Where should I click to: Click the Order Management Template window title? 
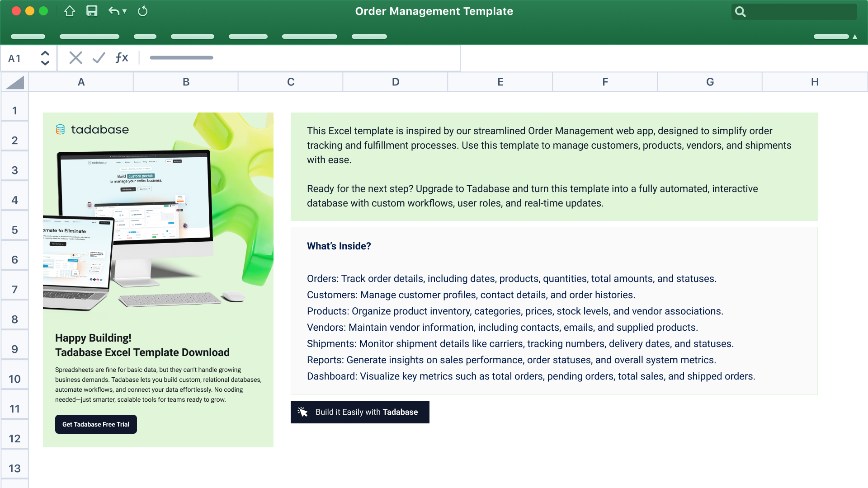click(434, 11)
